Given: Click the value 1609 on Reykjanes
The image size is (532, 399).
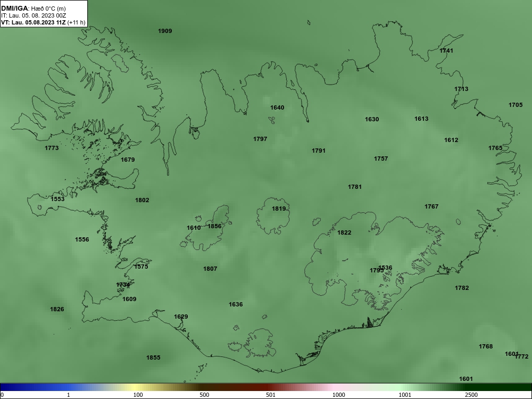Looking at the screenshot, I should (129, 299).
